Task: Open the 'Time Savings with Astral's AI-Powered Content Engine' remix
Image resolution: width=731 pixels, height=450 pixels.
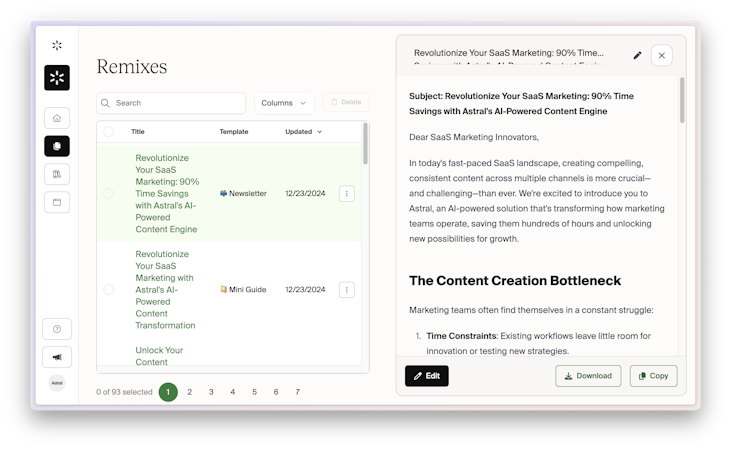Action: 167,194
